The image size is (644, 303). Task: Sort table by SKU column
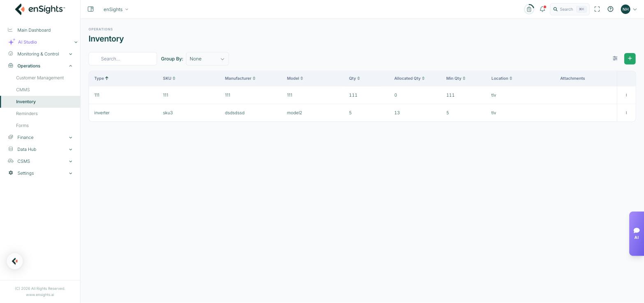tap(169, 78)
